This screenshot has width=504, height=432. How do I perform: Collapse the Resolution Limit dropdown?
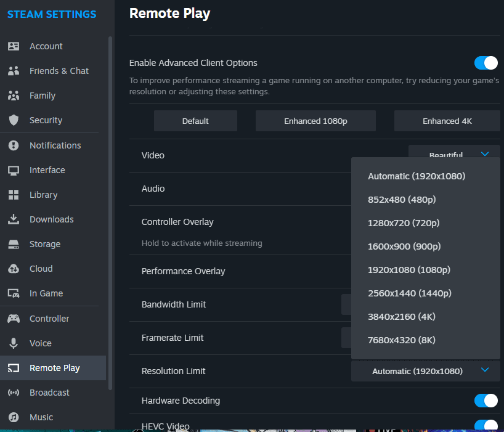426,371
